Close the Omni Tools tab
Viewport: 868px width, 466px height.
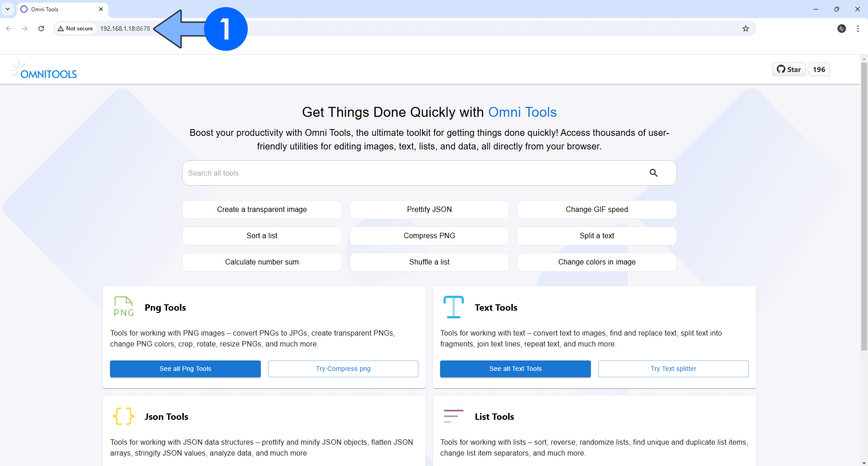tap(101, 9)
